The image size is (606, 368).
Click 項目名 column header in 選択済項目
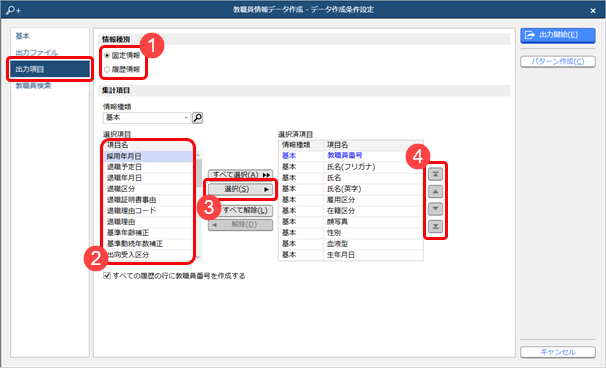(373, 145)
